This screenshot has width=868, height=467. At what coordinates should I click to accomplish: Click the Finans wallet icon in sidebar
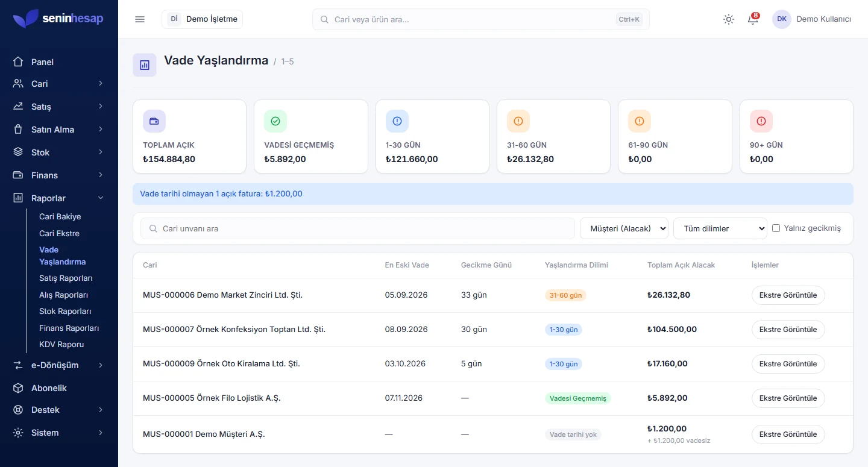pos(18,175)
